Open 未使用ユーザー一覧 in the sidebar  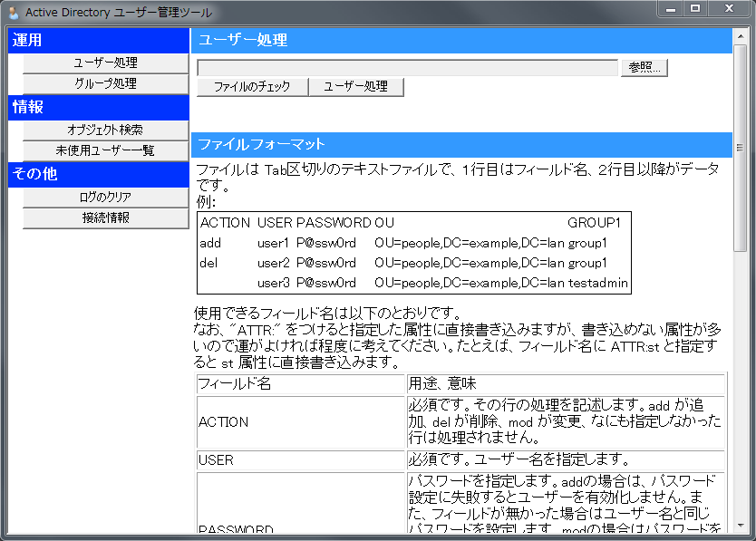click(x=105, y=151)
